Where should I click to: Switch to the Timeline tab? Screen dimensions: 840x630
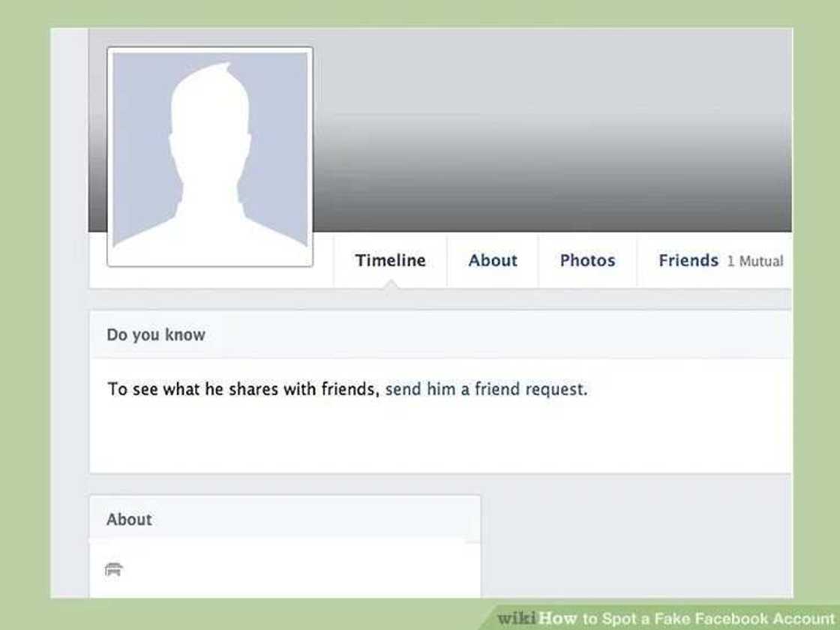(x=390, y=260)
